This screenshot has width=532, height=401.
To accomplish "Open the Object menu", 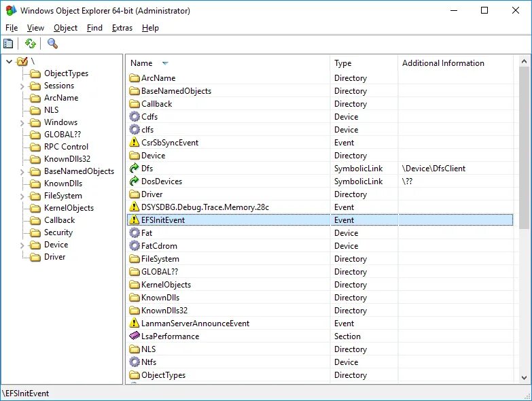I will click(x=65, y=28).
